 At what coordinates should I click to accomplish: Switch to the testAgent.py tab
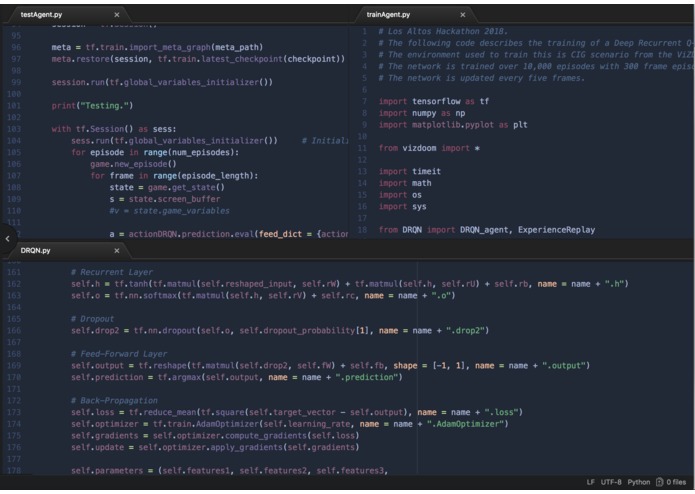coord(41,15)
